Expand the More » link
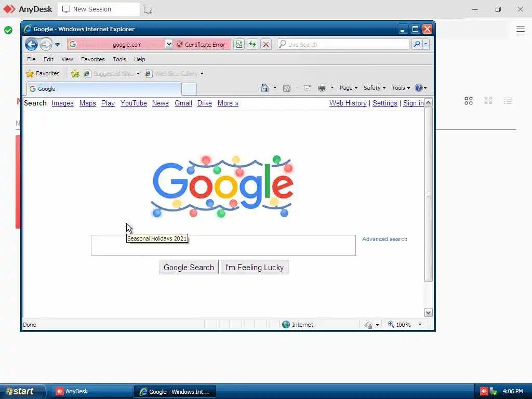 (x=228, y=103)
